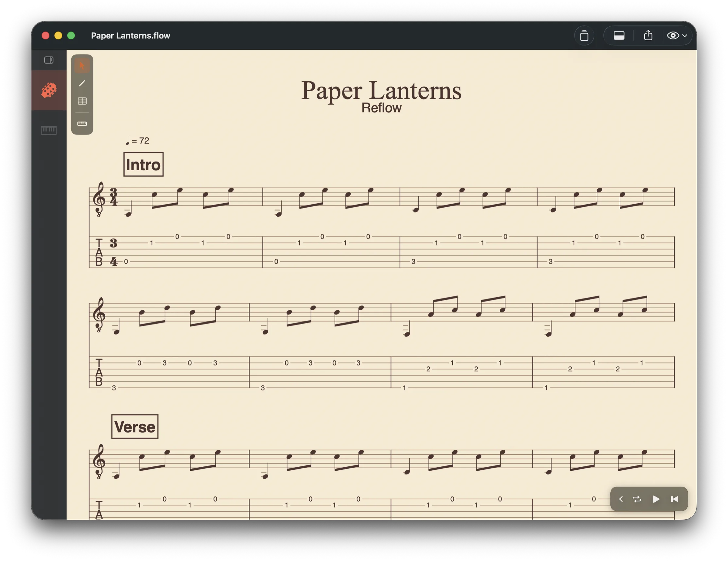Collapse the playback controls with chevron
The height and width of the screenshot is (561, 728).
(621, 499)
